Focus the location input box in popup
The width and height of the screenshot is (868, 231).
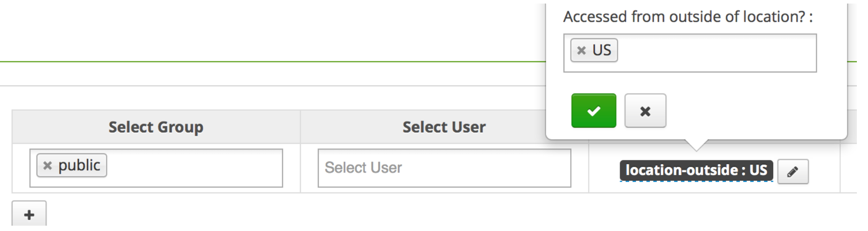point(717,53)
